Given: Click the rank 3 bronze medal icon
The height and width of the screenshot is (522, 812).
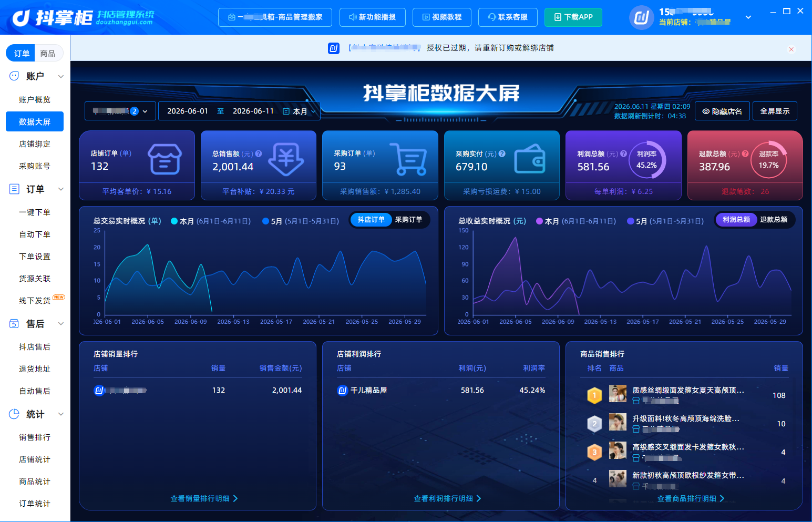Looking at the screenshot, I should pos(594,452).
